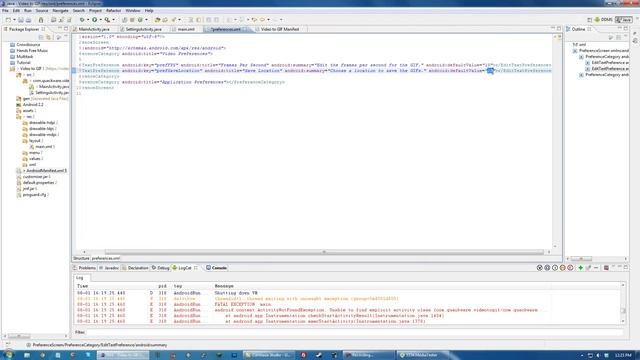Maximize the Package Explorer panel

click(66, 29)
